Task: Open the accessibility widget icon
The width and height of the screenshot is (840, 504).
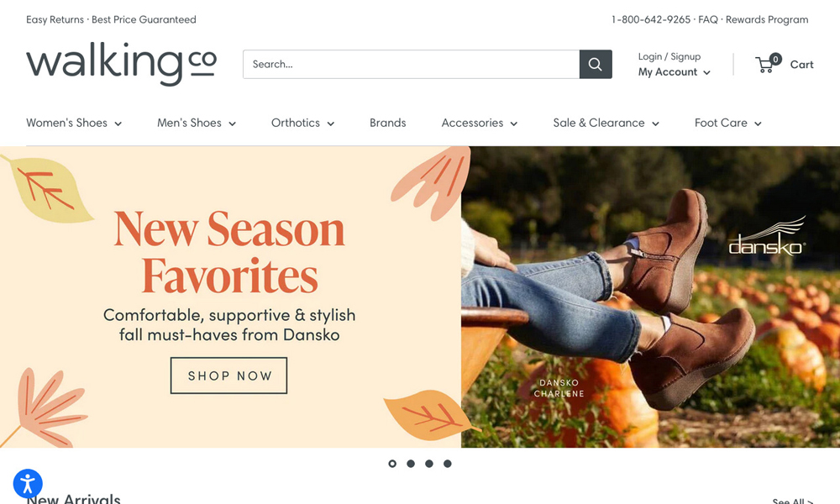Action: tap(28, 484)
